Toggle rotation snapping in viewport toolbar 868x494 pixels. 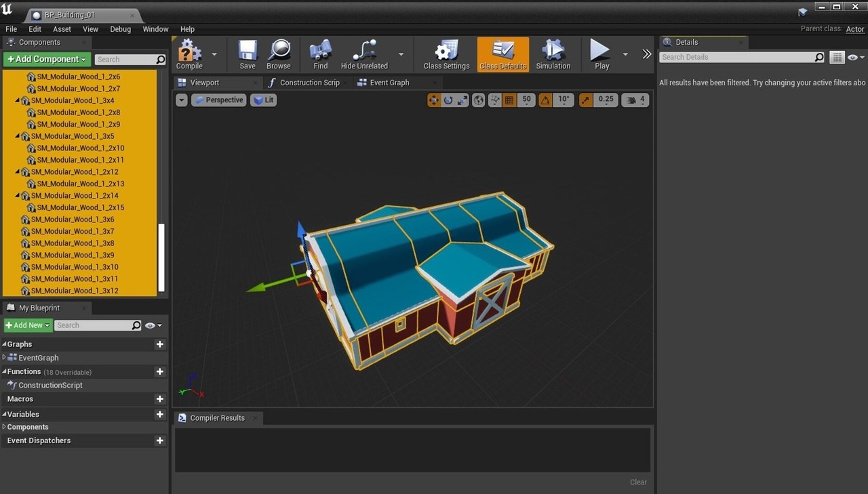[x=546, y=100]
